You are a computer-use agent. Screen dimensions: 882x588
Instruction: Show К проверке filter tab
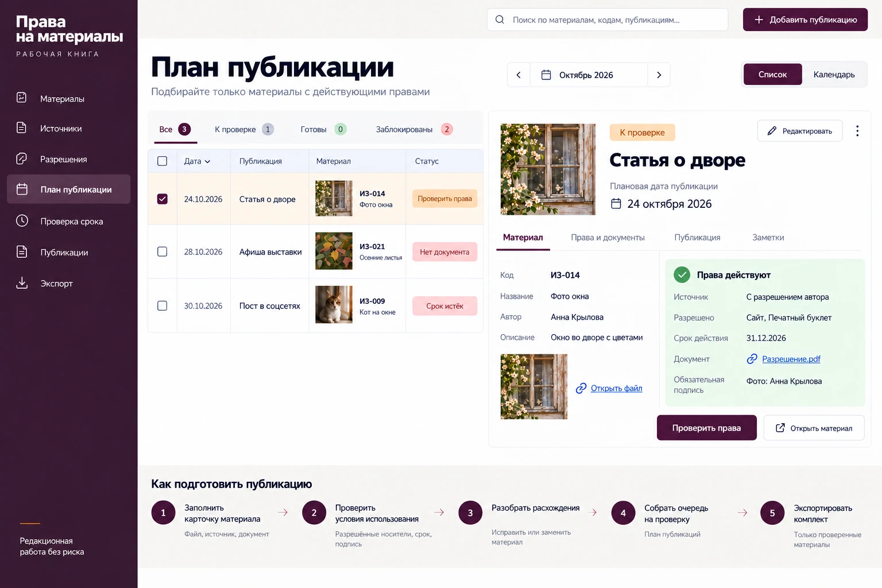[x=244, y=129]
